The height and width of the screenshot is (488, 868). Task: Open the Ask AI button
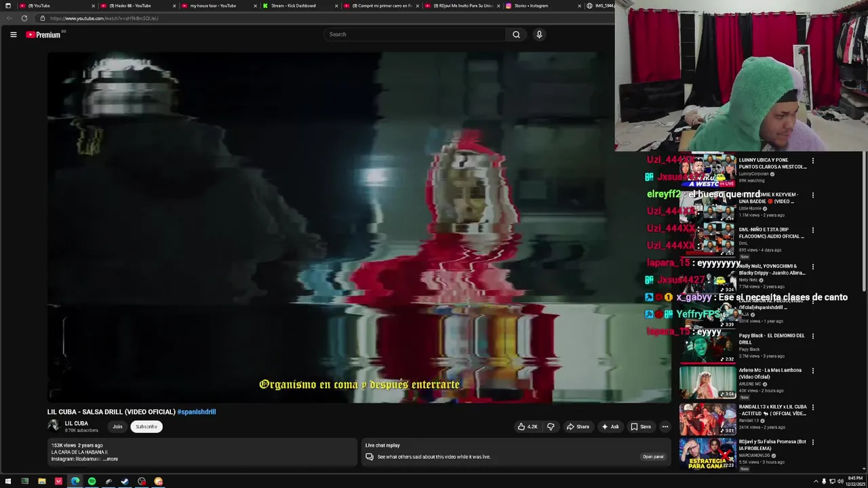point(610,427)
